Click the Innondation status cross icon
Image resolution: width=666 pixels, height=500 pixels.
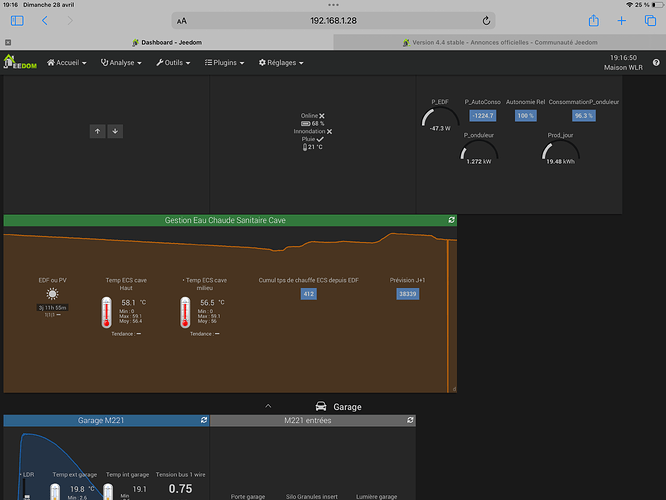coord(330,132)
